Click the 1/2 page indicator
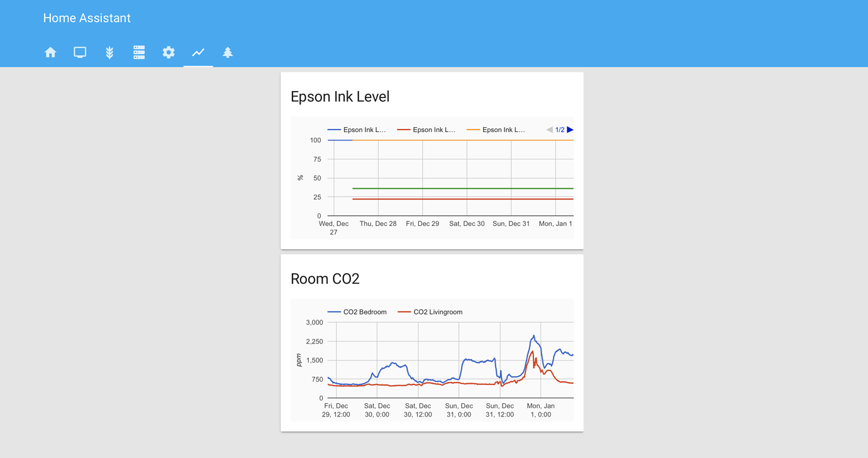868x458 pixels. click(559, 130)
